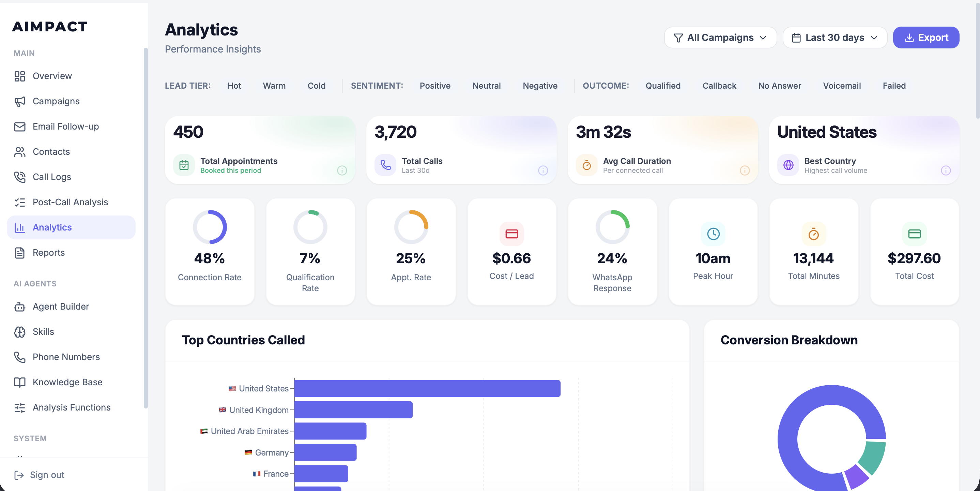
Task: Click the Email Follow-up envelope icon
Action: pyautogui.click(x=20, y=127)
